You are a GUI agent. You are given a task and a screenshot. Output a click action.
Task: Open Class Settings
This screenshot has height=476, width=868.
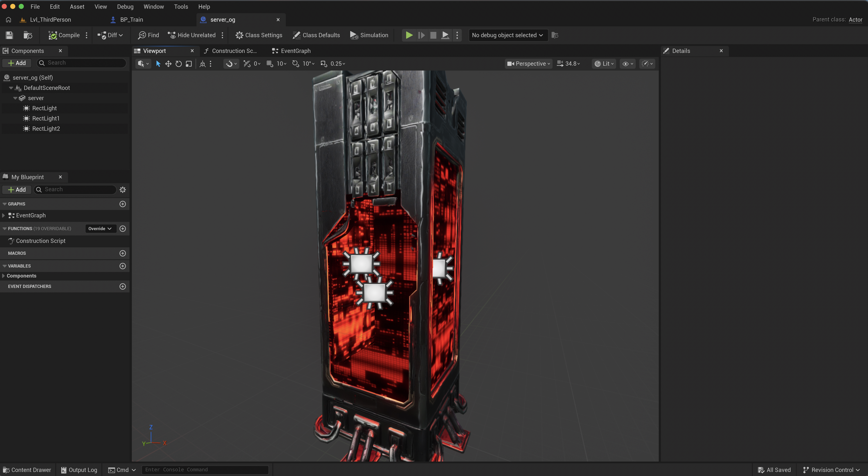coord(259,35)
